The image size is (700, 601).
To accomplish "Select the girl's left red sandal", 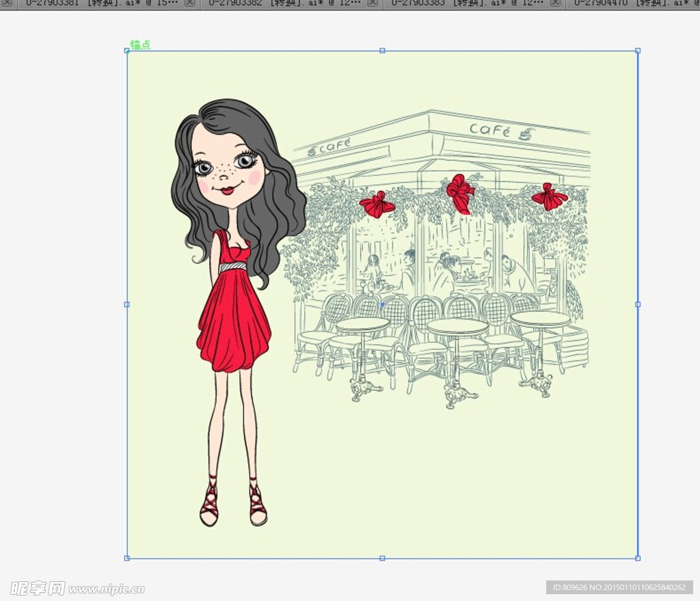I will pos(209,501).
